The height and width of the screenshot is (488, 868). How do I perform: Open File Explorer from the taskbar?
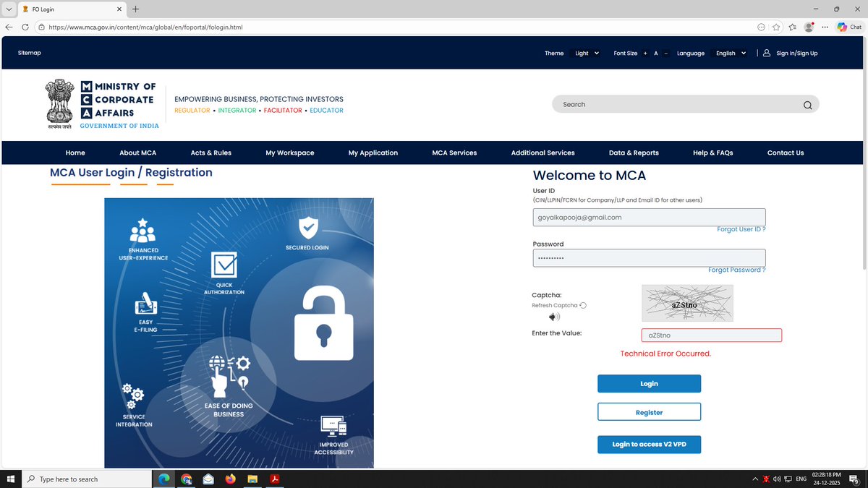tap(252, 479)
